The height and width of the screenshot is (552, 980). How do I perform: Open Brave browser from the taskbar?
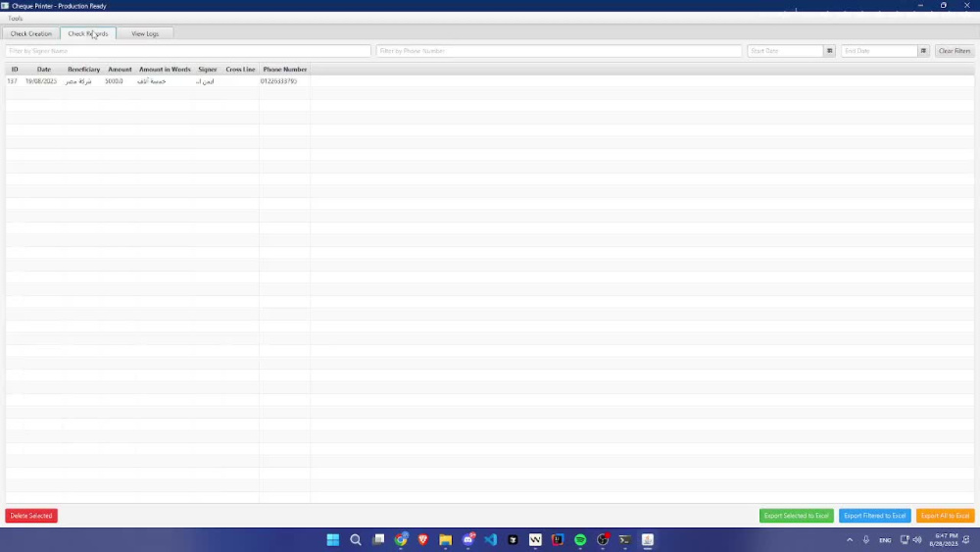423,540
